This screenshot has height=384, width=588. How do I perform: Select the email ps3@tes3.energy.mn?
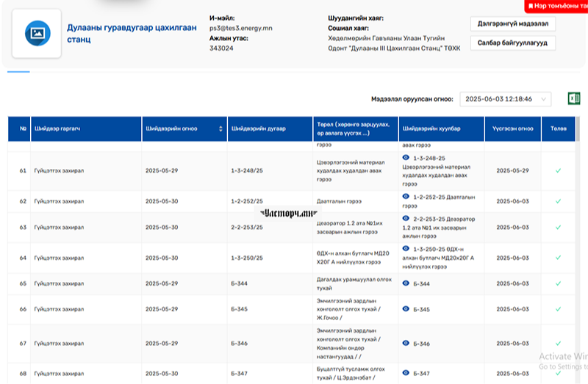point(241,28)
